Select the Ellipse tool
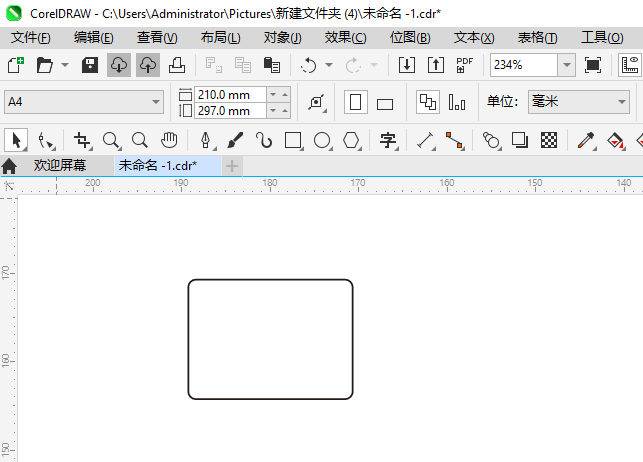The height and width of the screenshot is (462, 643). 322,141
